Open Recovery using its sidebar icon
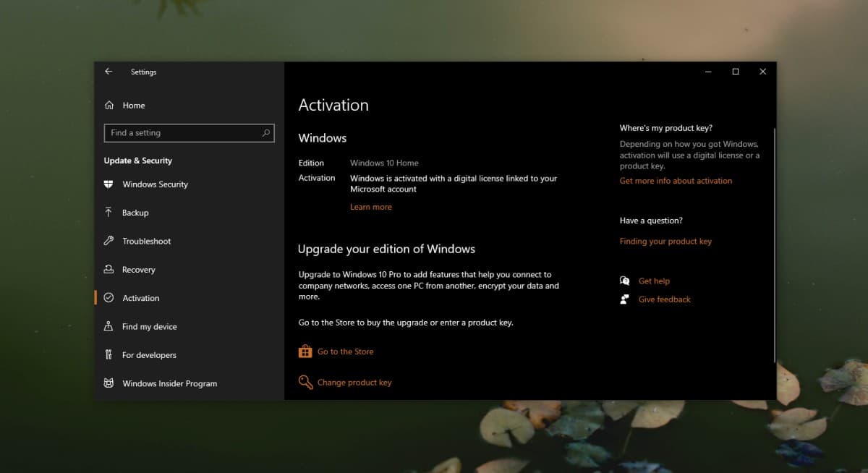 click(109, 270)
